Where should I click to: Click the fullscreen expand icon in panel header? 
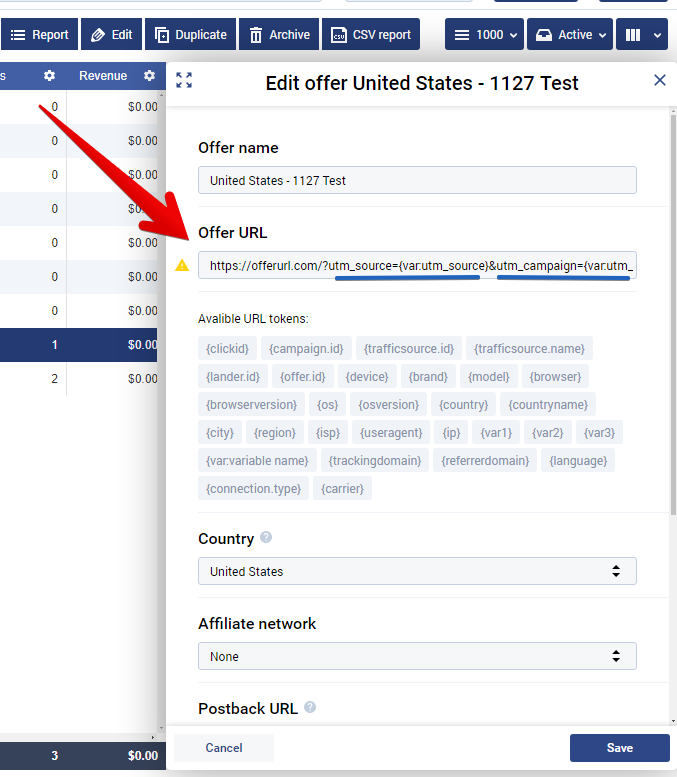(184, 80)
